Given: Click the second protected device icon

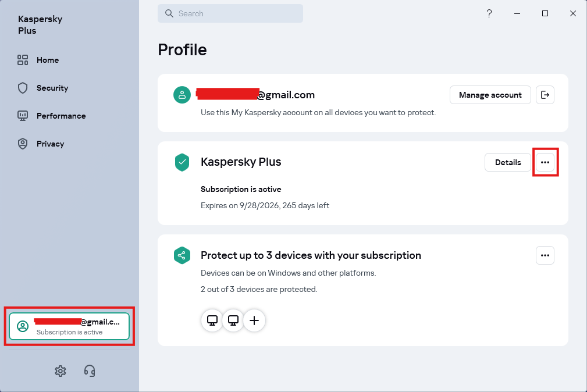Looking at the screenshot, I should pos(233,320).
